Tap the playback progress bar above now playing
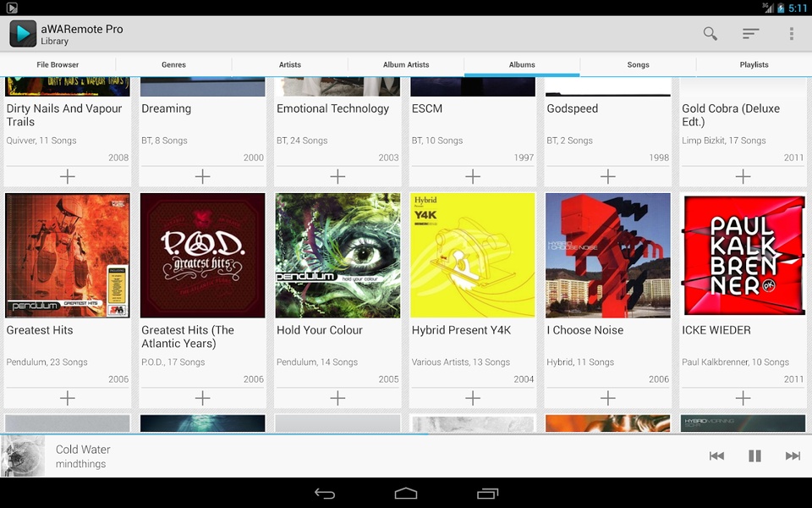The image size is (812, 508). pos(406,433)
